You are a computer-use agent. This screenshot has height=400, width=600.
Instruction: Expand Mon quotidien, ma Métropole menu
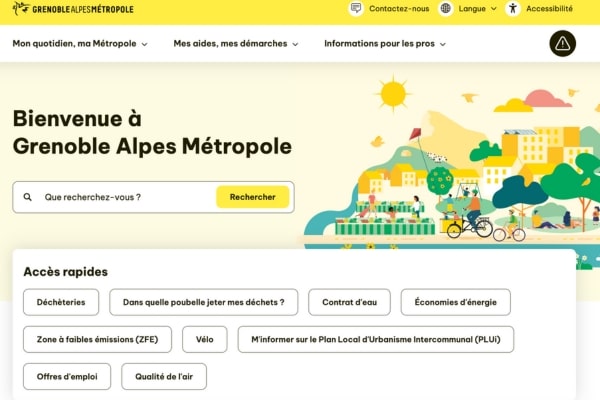pos(80,44)
